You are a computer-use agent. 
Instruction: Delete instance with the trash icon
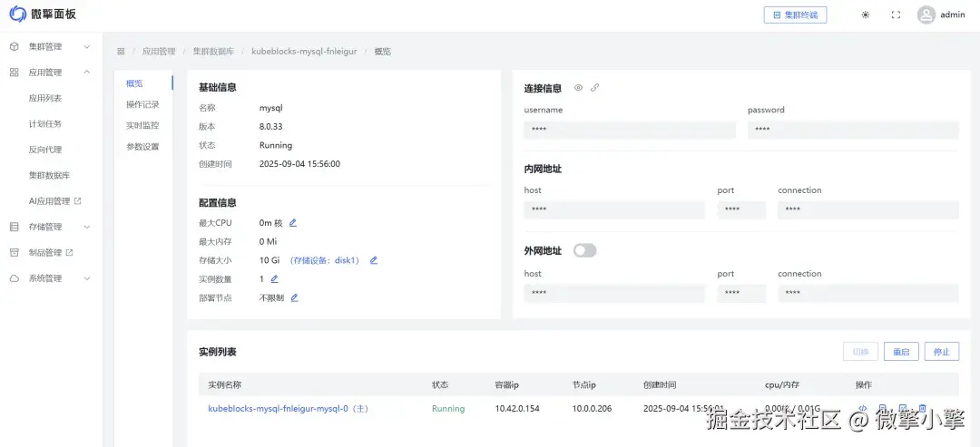pyautogui.click(x=923, y=408)
